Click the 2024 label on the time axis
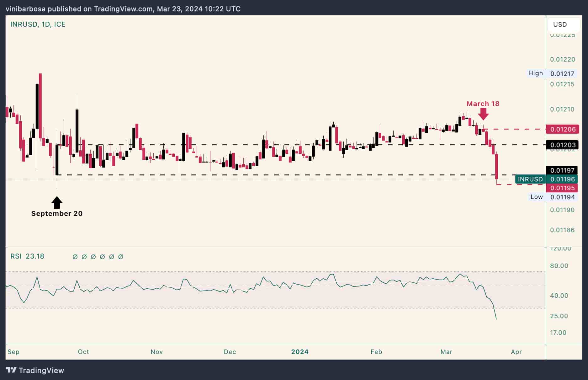This screenshot has height=380, width=588. (x=299, y=352)
